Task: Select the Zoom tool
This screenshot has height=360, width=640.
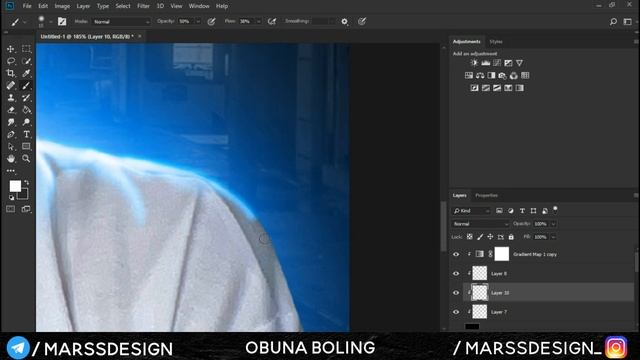Action: pyautogui.click(x=26, y=158)
